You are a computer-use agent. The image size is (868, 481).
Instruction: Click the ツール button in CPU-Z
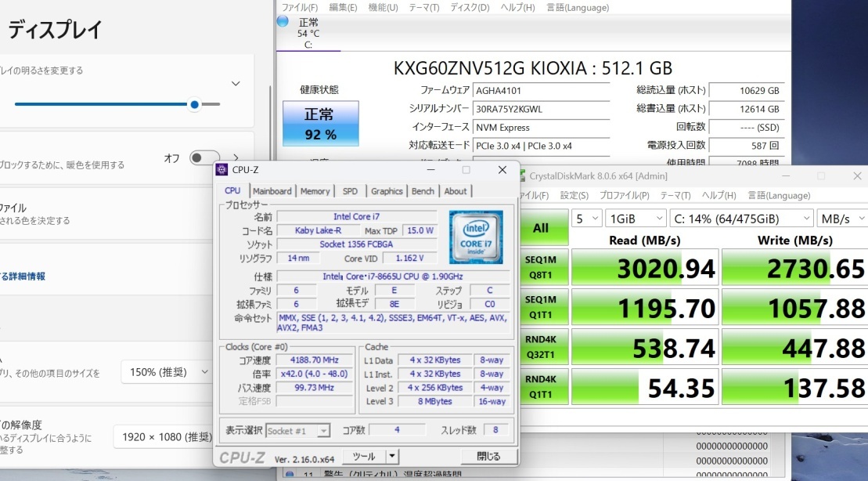(365, 456)
